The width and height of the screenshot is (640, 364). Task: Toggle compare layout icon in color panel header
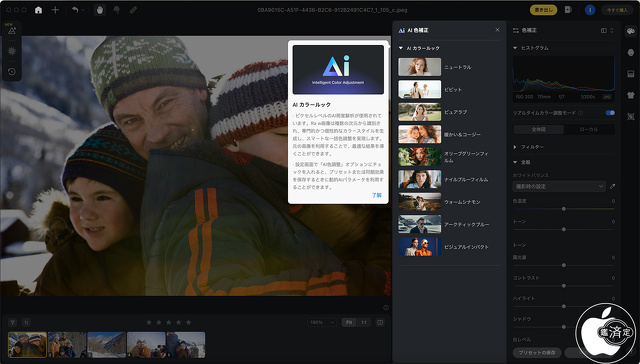click(604, 31)
